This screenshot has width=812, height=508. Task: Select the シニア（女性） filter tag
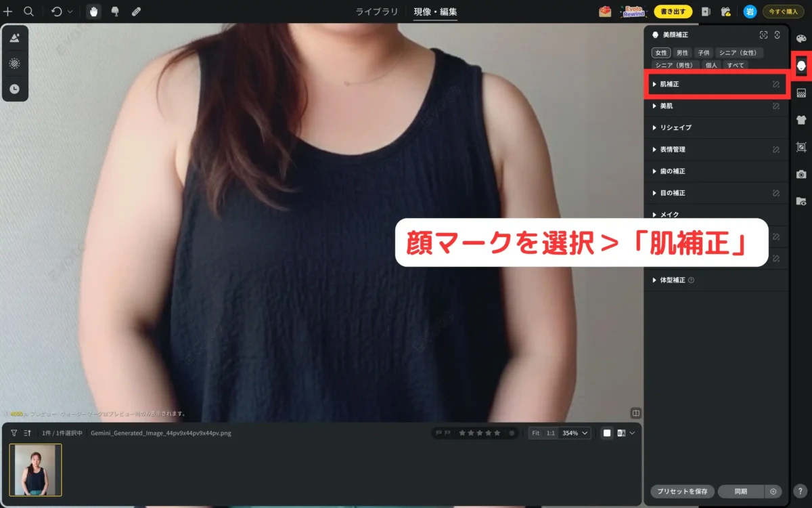pos(740,53)
